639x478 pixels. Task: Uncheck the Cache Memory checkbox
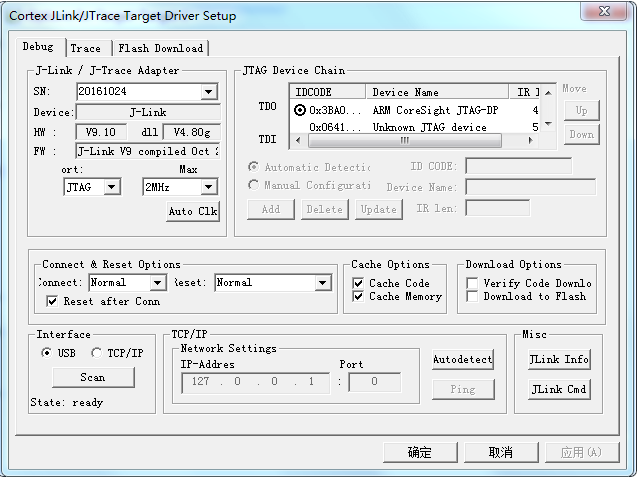pos(358,296)
